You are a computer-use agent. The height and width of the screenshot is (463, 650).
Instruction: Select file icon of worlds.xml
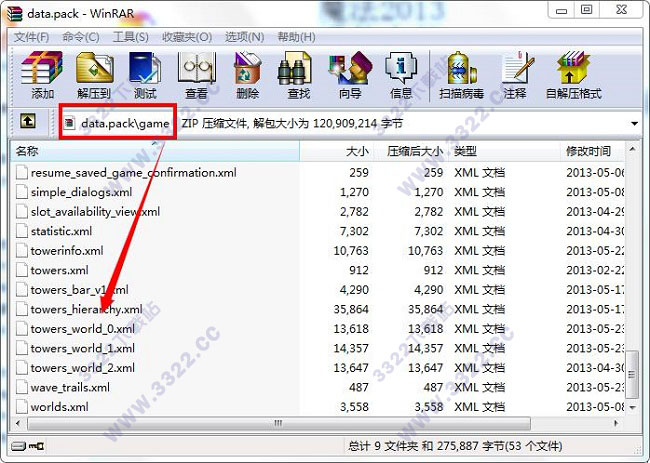pos(22,407)
